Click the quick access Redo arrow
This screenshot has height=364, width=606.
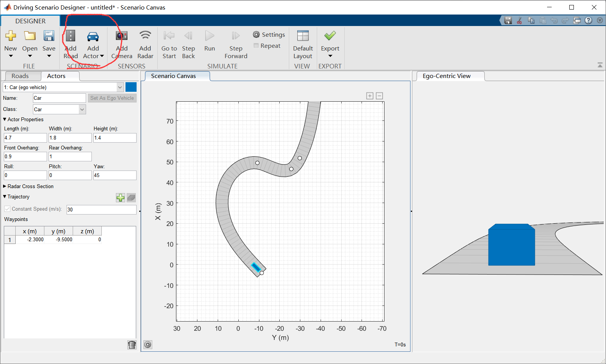tap(565, 21)
